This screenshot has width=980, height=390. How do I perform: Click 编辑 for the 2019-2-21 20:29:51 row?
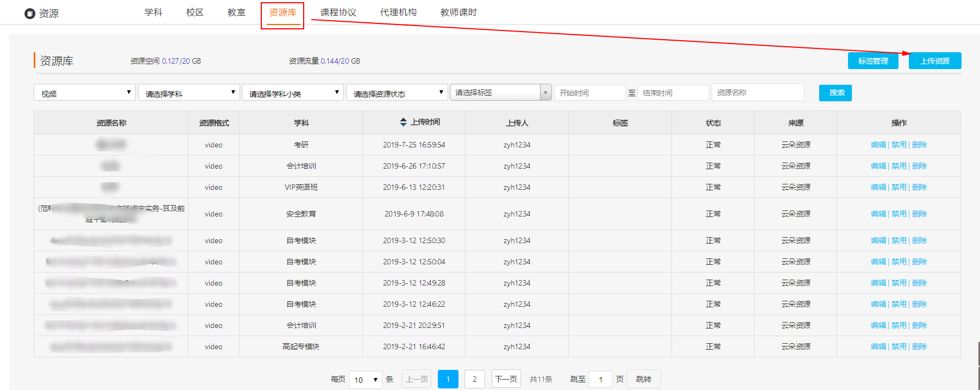[x=878, y=325]
